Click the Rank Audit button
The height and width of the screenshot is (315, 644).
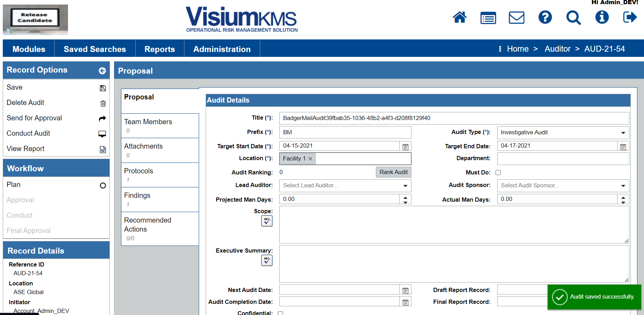coord(394,172)
